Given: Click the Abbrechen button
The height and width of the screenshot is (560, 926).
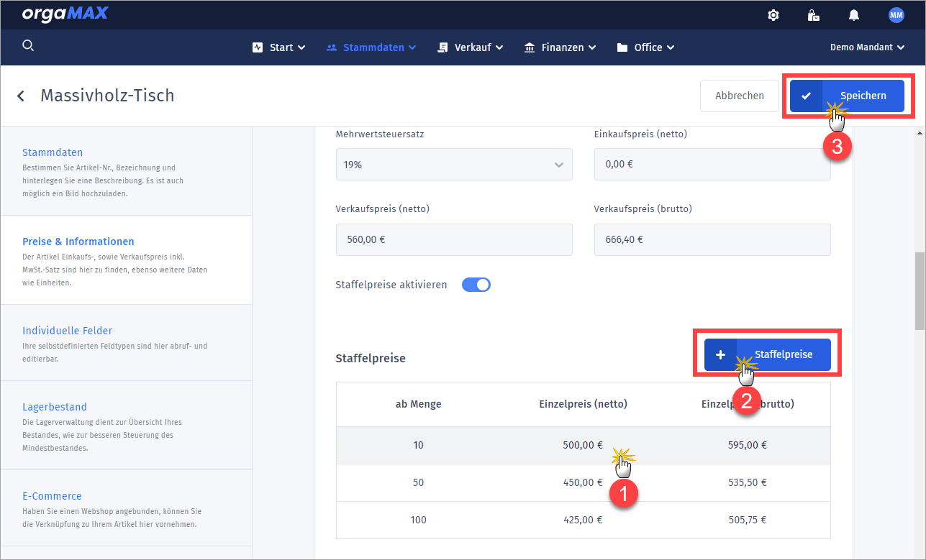Looking at the screenshot, I should pos(740,96).
